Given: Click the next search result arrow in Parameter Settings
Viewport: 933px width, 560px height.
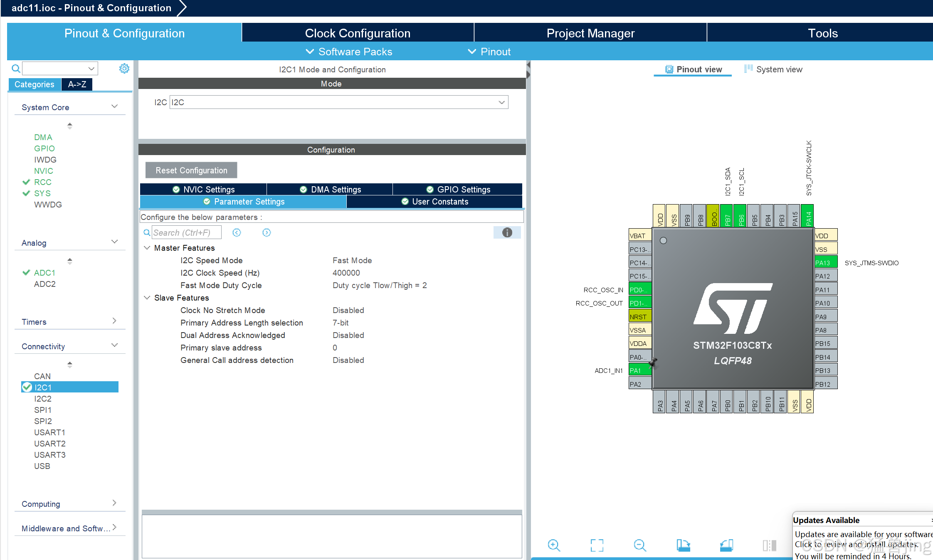Looking at the screenshot, I should click(x=267, y=232).
